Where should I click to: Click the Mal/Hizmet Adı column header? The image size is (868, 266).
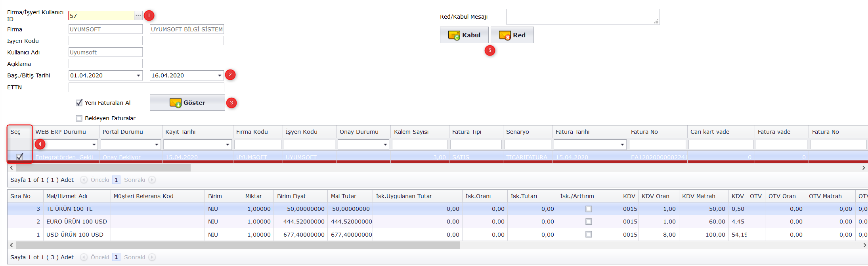pos(67,196)
